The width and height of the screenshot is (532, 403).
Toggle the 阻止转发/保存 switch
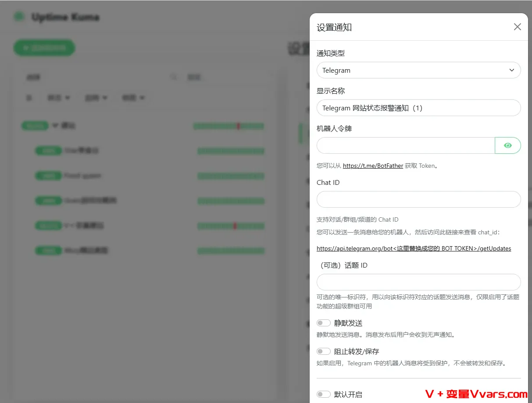click(324, 351)
